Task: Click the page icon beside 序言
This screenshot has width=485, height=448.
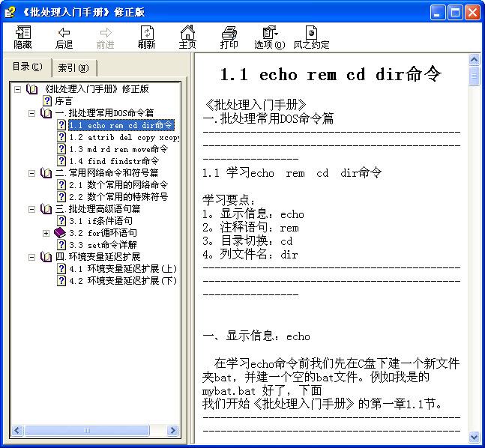Action: tap(47, 101)
